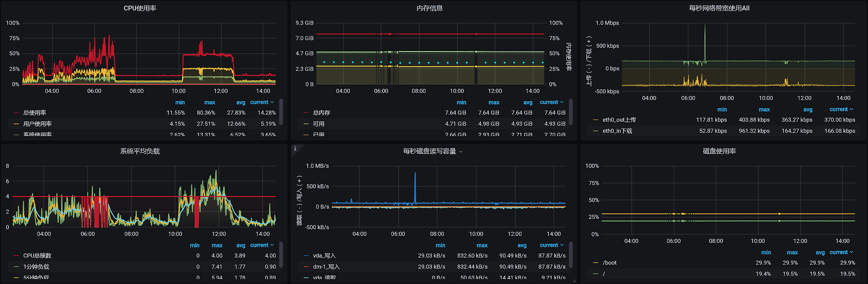Viewport: 868px width, 284px height.
Task: Click the red color dash beside 总内存
Action: click(306, 113)
